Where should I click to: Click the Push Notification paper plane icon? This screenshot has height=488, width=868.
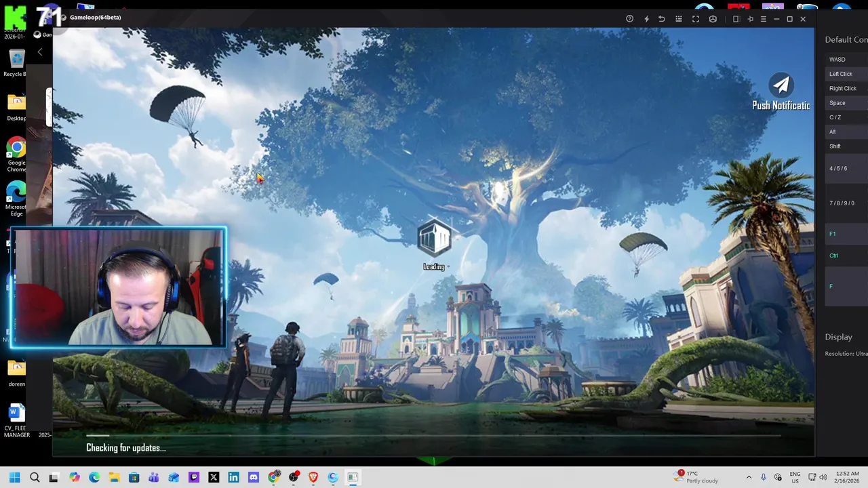(x=781, y=85)
